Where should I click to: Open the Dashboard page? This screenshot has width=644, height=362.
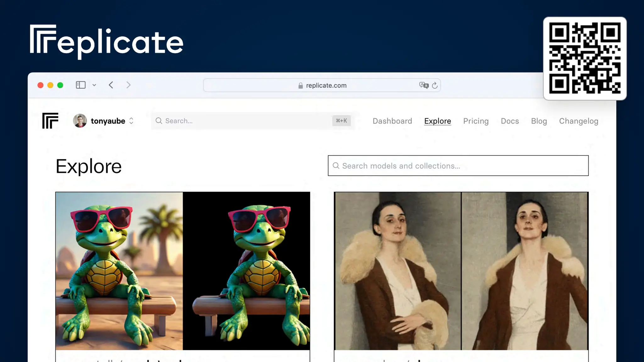tap(392, 121)
